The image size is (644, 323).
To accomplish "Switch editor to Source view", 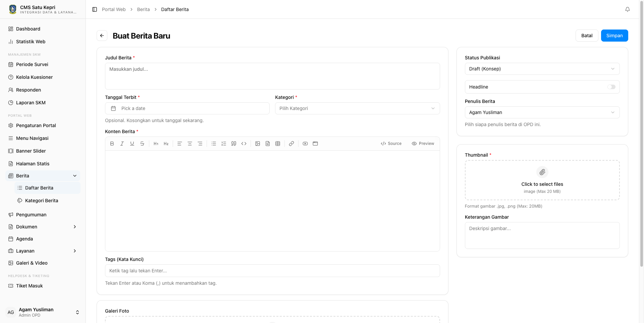I will pyautogui.click(x=391, y=144).
